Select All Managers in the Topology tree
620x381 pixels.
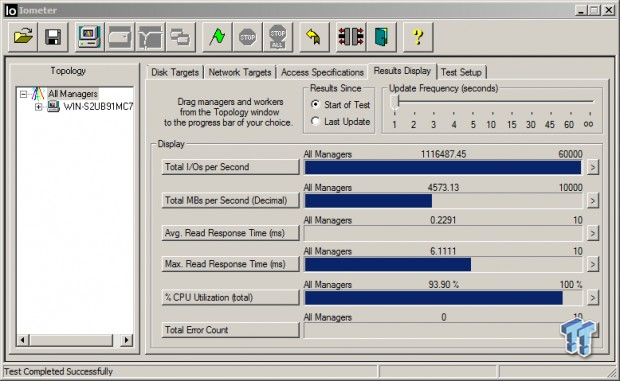(x=73, y=94)
